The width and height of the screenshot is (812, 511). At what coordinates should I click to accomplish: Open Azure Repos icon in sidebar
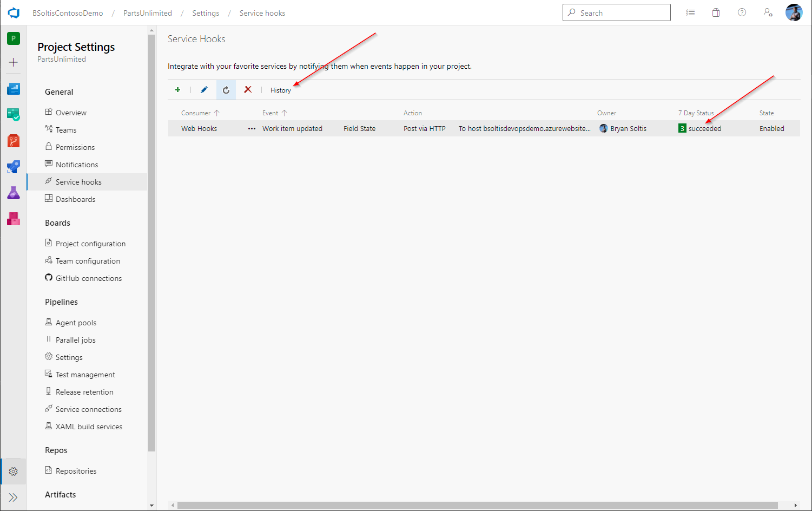click(14, 141)
